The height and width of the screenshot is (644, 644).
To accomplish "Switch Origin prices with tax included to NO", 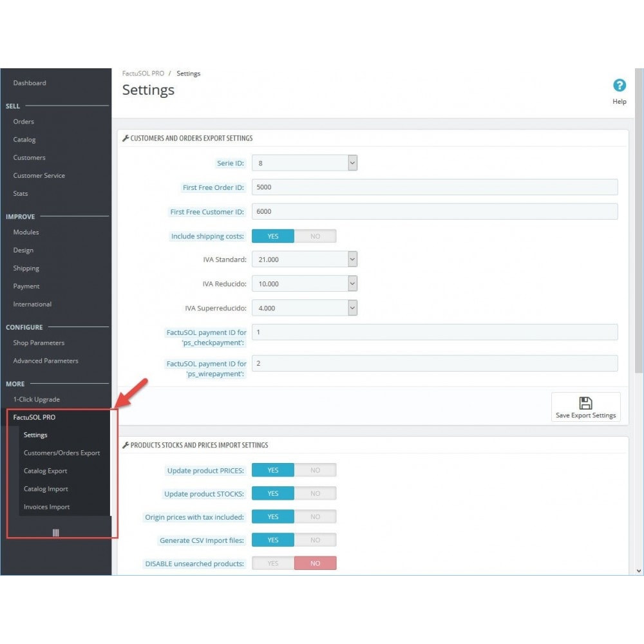I will (315, 516).
